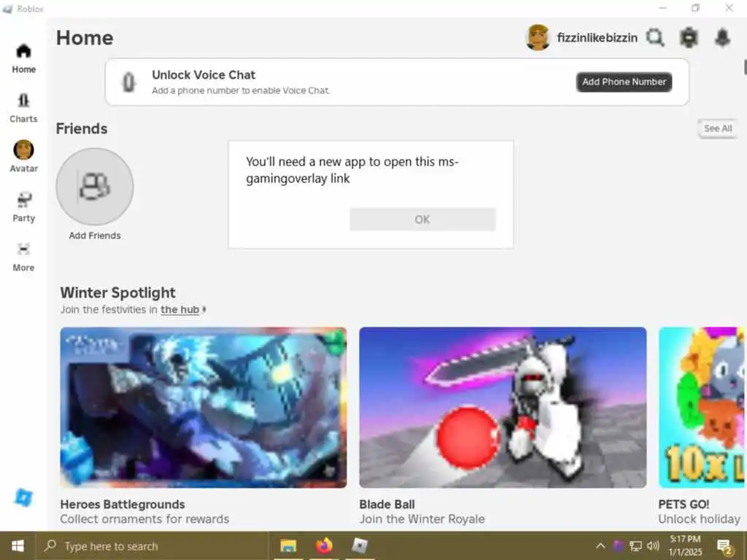This screenshot has width=747, height=560.
Task: Click the taskbar clock showing 5:17 PM
Action: coord(686,545)
